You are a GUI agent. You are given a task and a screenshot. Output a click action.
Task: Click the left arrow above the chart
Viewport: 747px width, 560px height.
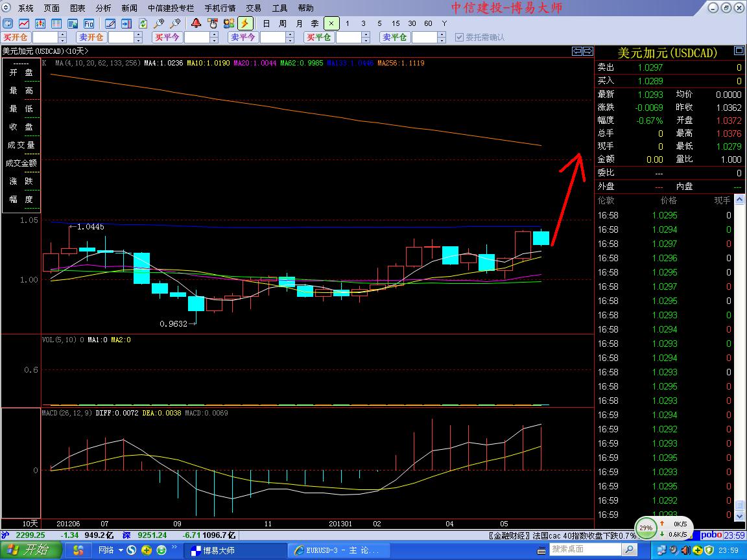(x=577, y=51)
